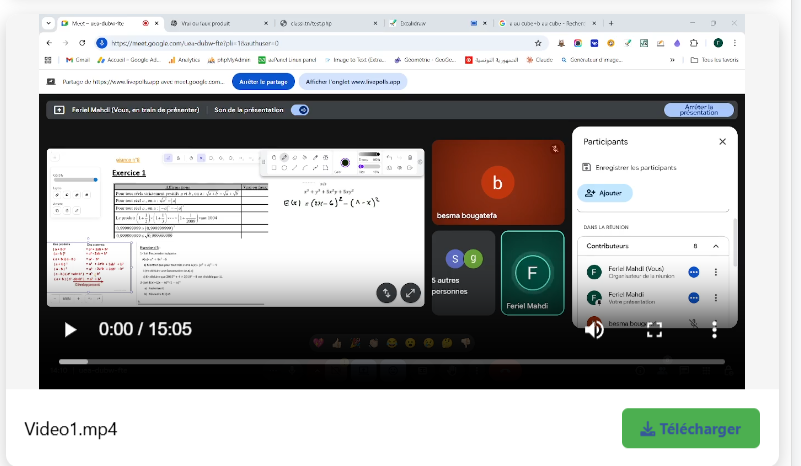Open more options for Feriel Mahdi presentation entry
This screenshot has height=466, width=801.
[x=716, y=298]
